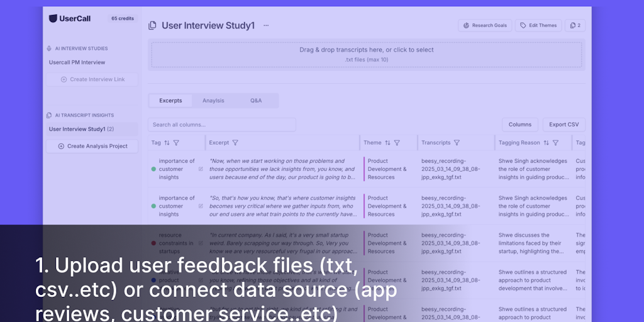
Task: Click "Shwe discusses the limitations" tagging reason
Action: point(531,243)
